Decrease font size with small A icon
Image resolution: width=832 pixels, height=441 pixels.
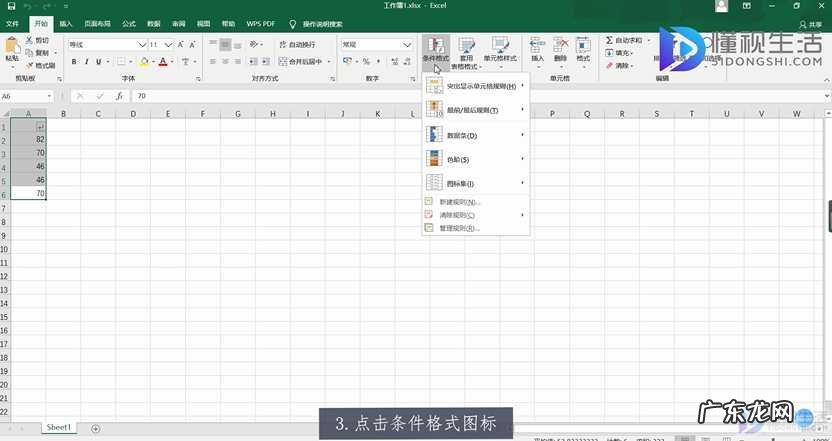point(192,45)
